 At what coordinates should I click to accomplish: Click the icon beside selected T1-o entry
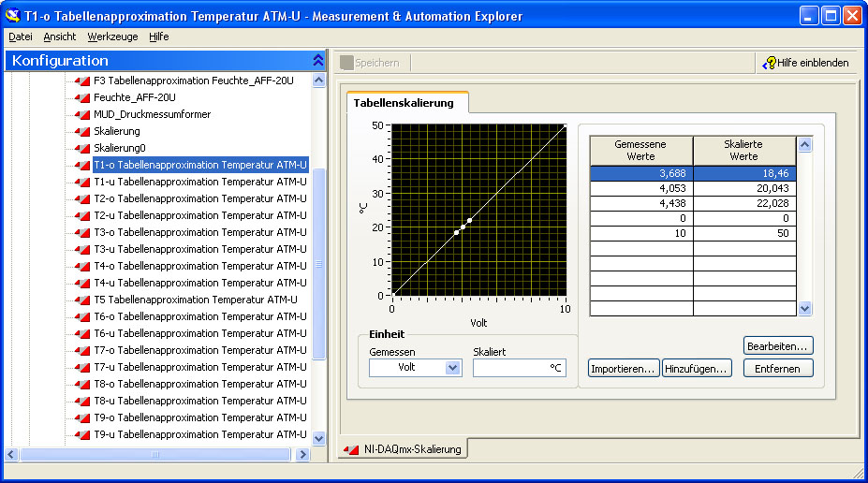coord(81,166)
